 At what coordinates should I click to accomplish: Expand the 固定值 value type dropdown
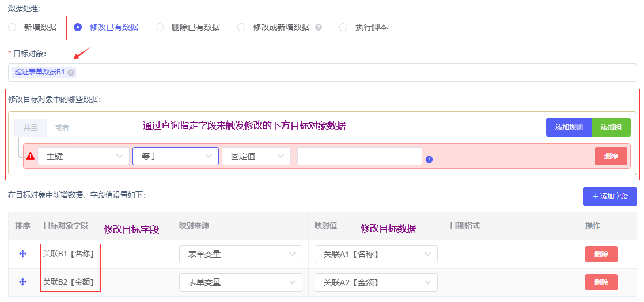click(x=256, y=156)
